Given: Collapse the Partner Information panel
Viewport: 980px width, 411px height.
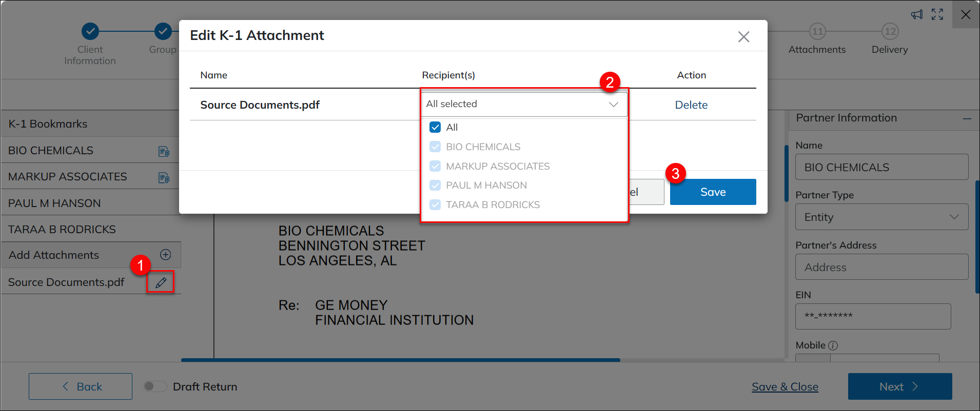Looking at the screenshot, I should pyautogui.click(x=967, y=118).
